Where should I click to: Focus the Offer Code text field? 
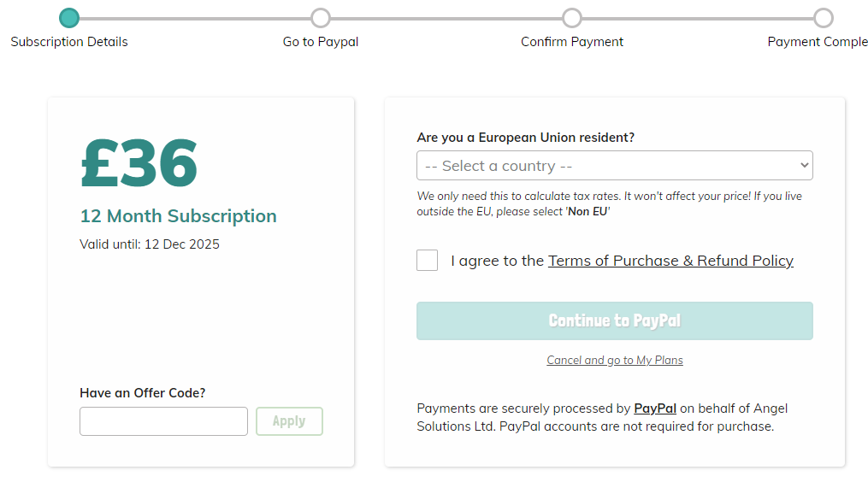coord(163,421)
